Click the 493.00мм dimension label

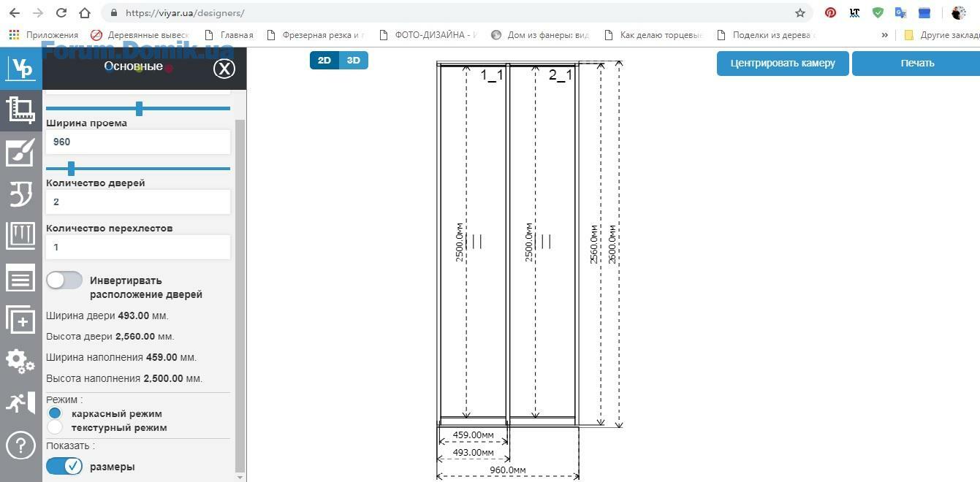point(473,453)
